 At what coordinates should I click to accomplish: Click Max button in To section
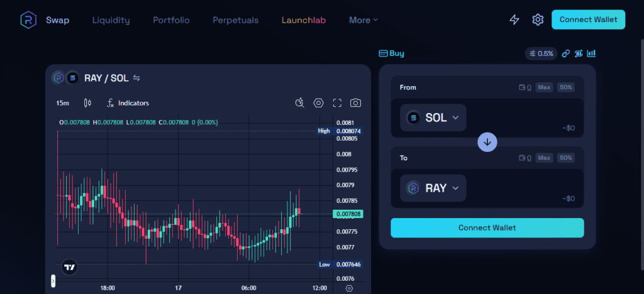pos(544,158)
